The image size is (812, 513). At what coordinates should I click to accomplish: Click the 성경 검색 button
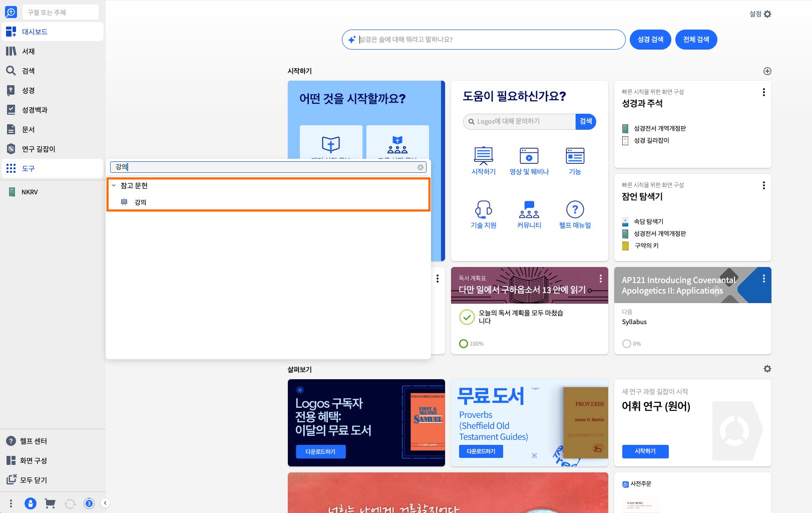coord(650,40)
